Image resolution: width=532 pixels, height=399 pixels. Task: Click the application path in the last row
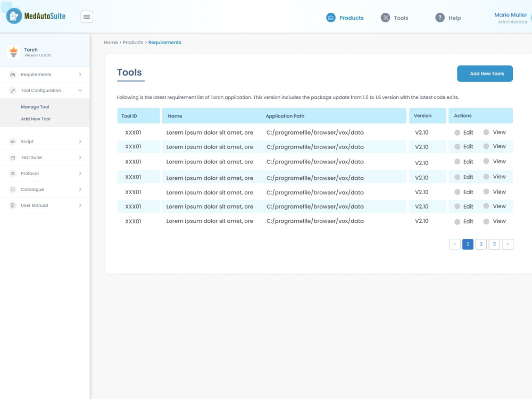click(x=315, y=221)
